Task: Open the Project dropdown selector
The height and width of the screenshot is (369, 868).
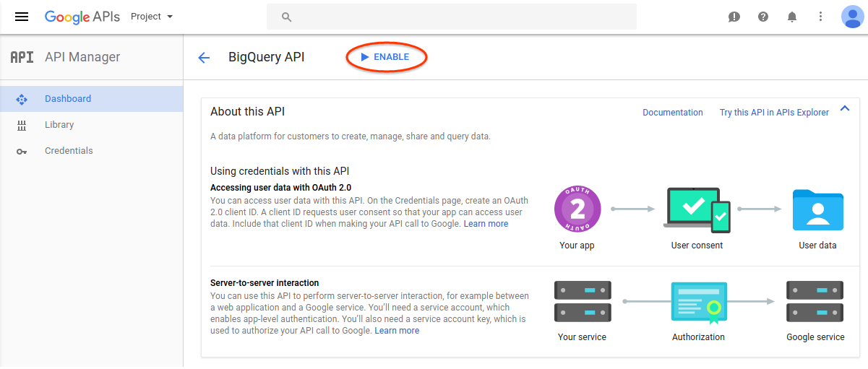Action: tap(152, 17)
